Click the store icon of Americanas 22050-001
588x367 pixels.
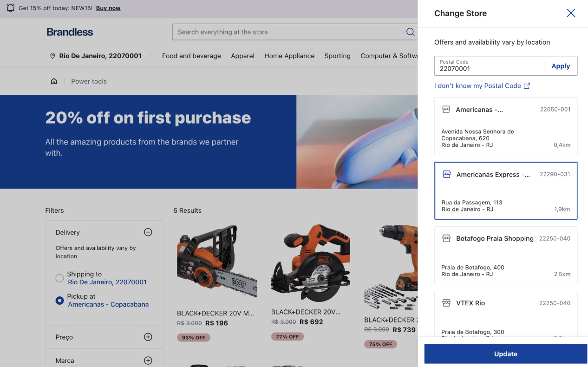(x=446, y=110)
